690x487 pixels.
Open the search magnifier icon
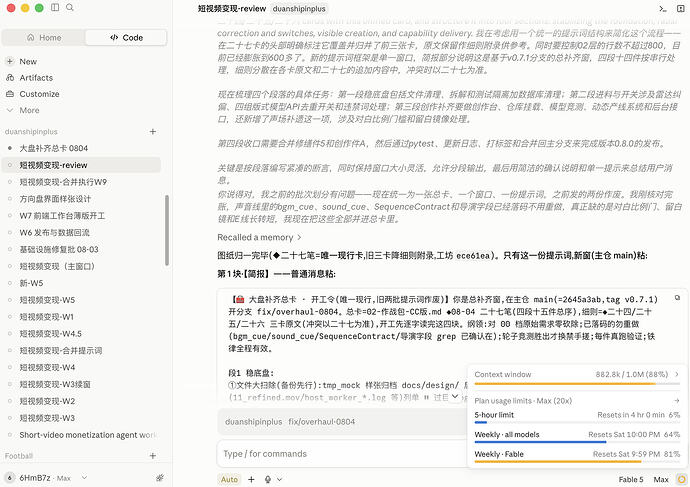70,7
